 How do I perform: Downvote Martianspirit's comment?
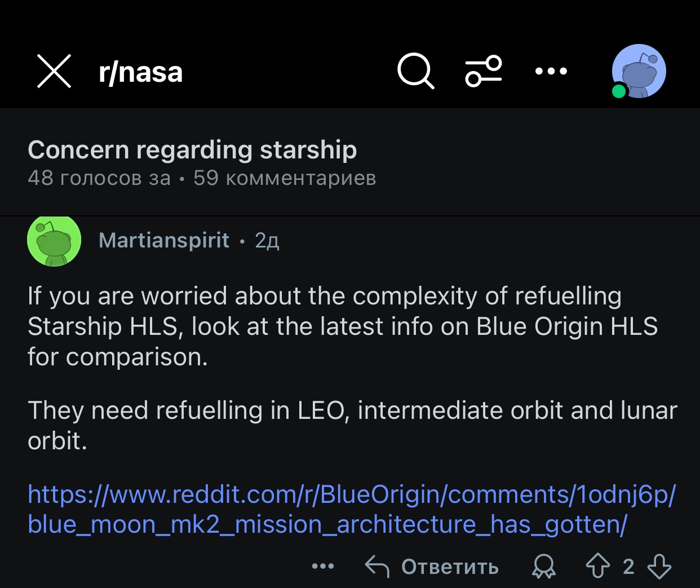pyautogui.click(x=659, y=566)
